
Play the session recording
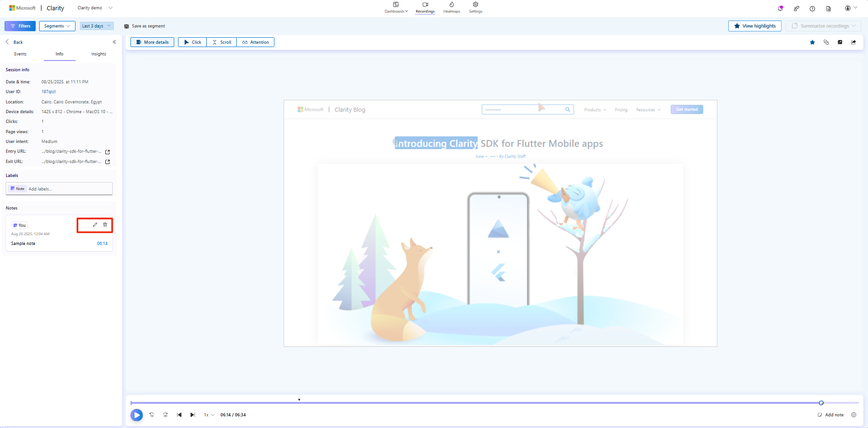[x=137, y=415]
